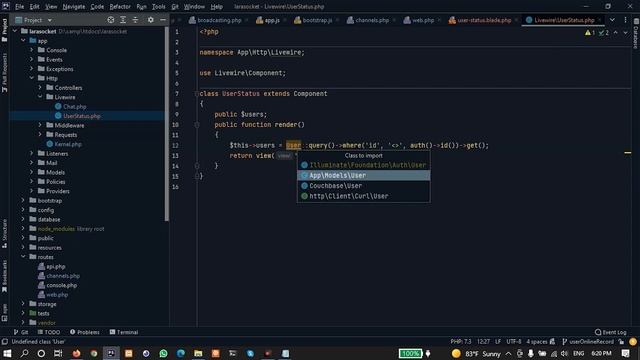Image resolution: width=640 pixels, height=360 pixels.
Task: Choose http\Client\Curl\User import option
Action: (x=363, y=196)
